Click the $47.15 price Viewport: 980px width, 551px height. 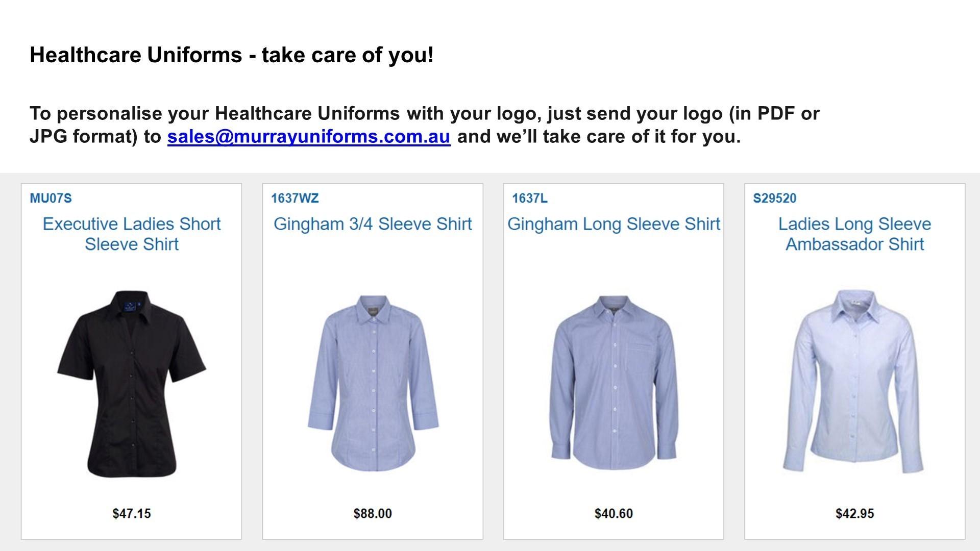(132, 513)
